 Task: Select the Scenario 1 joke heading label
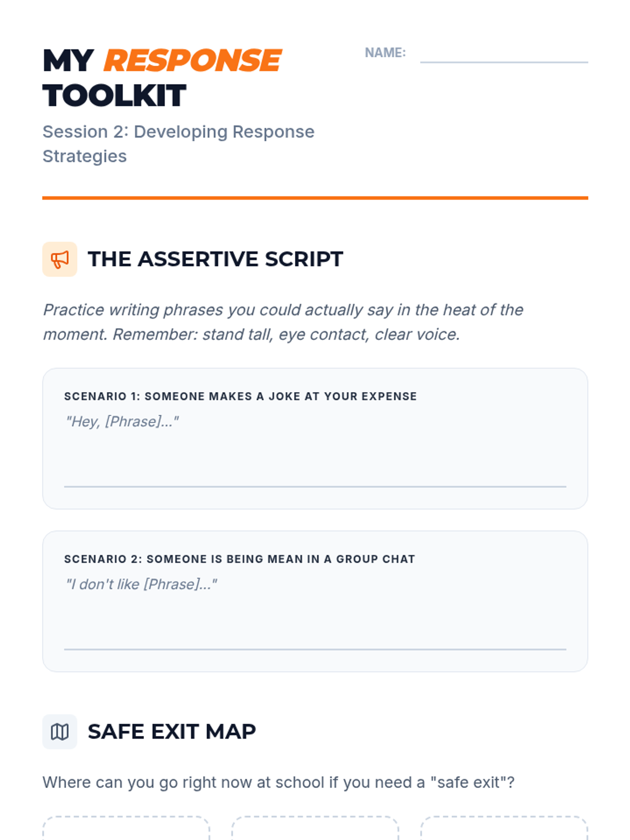(x=240, y=396)
